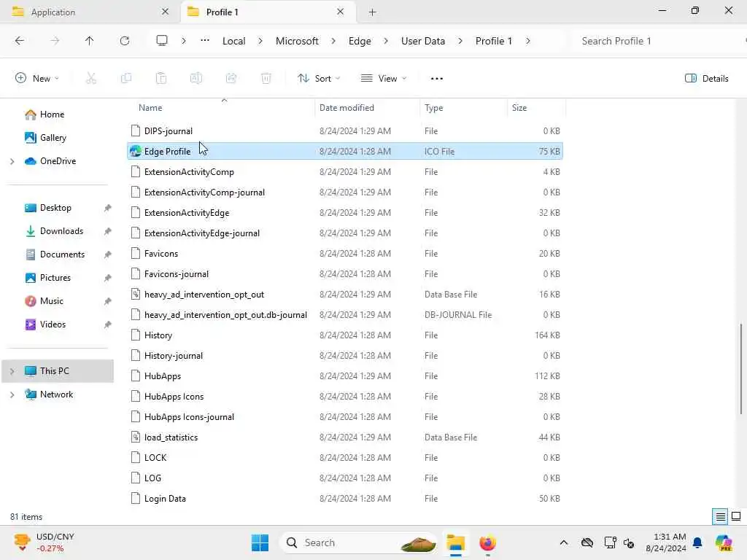
Task: Click the Paste clipboard icon in the toolbar
Action: [x=161, y=79]
